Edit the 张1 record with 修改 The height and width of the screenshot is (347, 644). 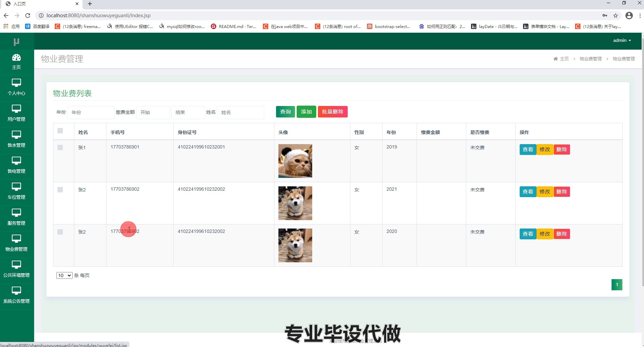pyautogui.click(x=545, y=150)
